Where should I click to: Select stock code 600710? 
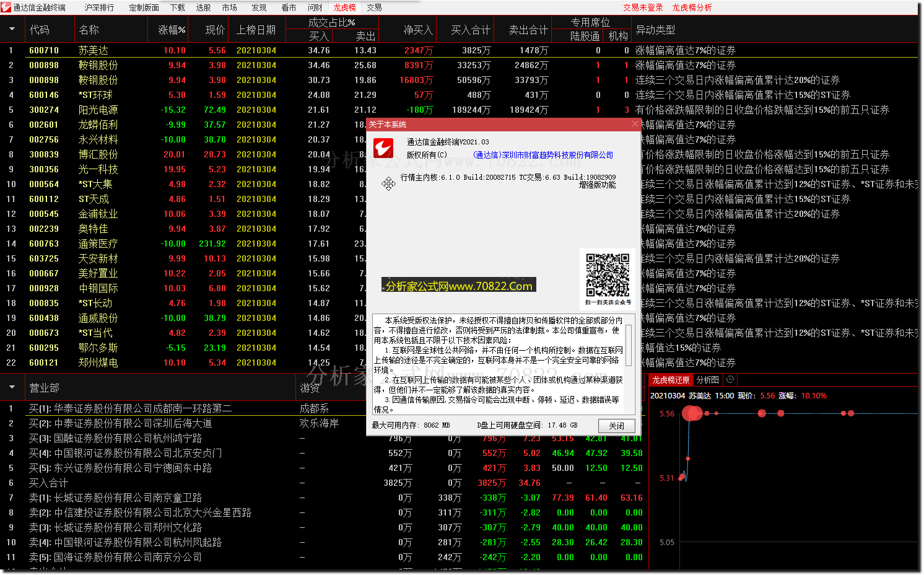tap(44, 50)
